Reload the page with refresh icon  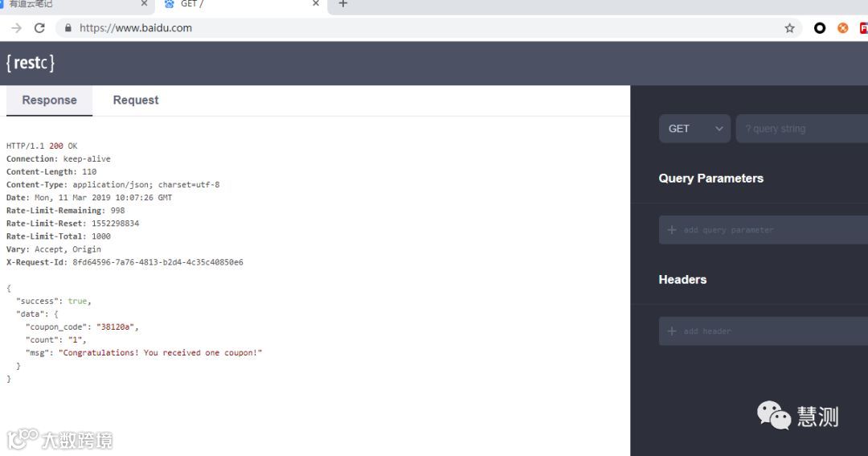tap(39, 28)
